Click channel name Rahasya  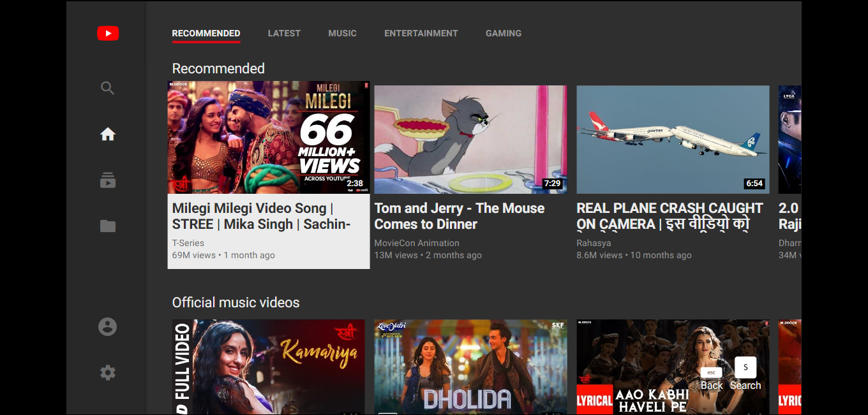coord(594,243)
